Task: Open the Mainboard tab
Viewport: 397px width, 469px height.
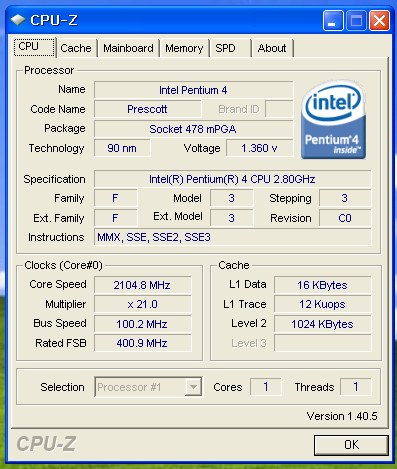Action: pyautogui.click(x=128, y=48)
